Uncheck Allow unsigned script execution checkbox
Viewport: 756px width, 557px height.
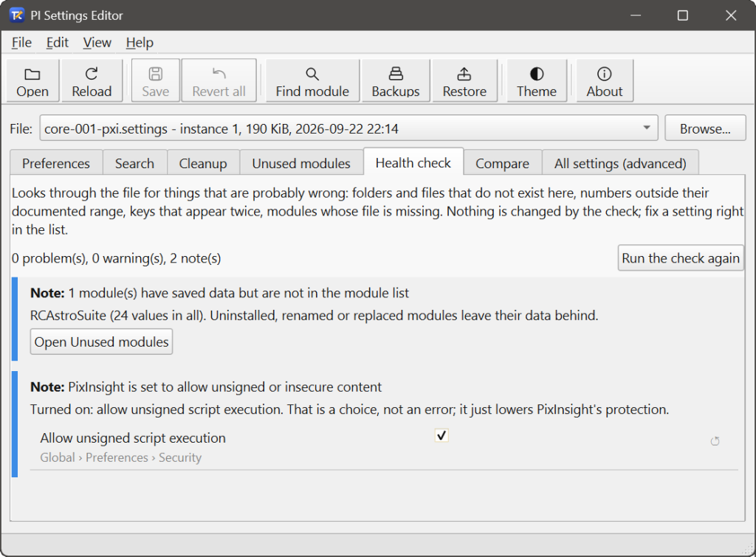441,435
